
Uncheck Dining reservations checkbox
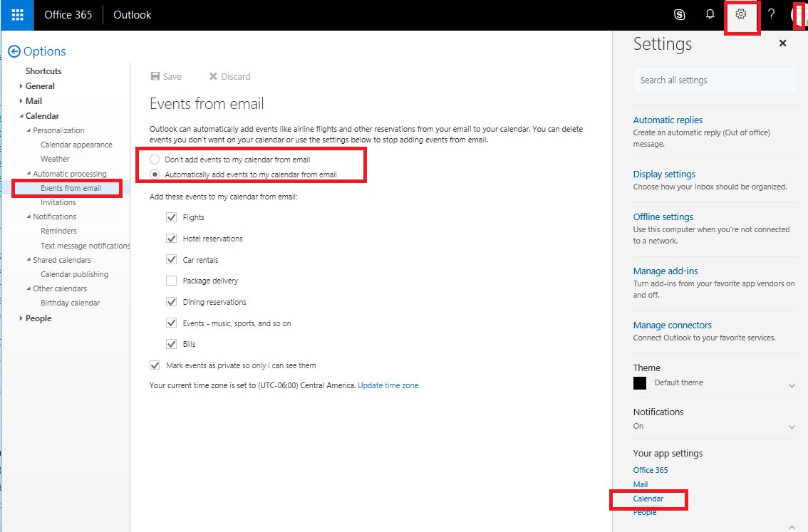tap(172, 302)
